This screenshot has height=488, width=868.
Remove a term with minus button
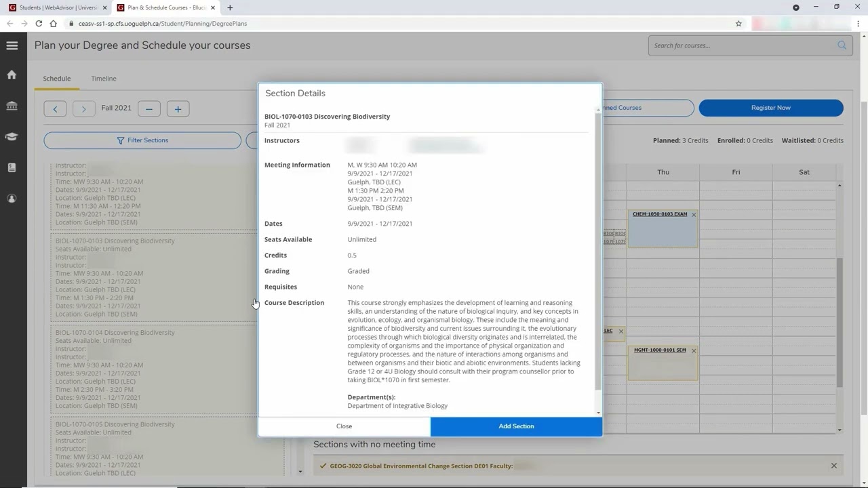[x=149, y=108]
